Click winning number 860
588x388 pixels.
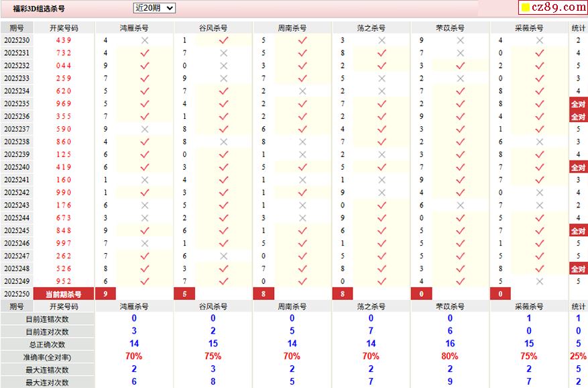tap(64, 142)
